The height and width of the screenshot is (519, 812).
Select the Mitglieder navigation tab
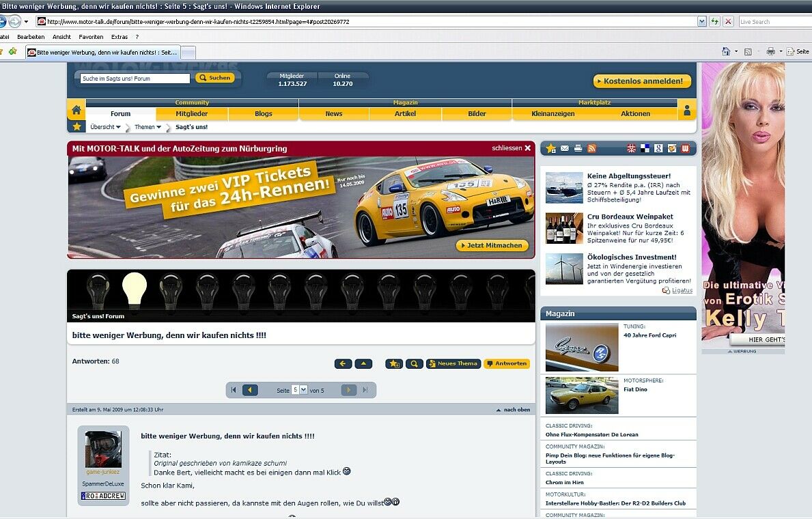coord(192,113)
